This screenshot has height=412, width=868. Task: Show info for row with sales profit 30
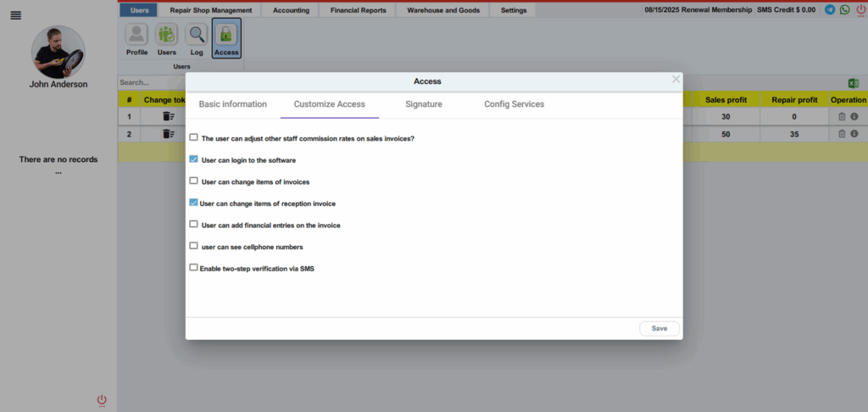point(854,117)
